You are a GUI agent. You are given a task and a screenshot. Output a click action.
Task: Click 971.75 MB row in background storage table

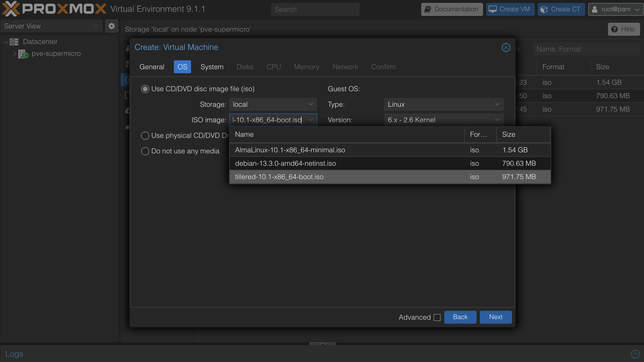coord(580,109)
